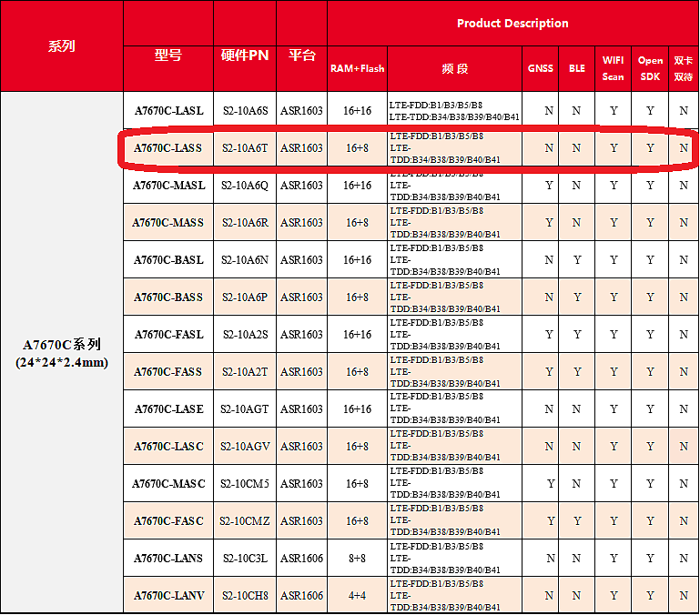Click ASR1603 platform in A7670C-LASL row

point(302,110)
